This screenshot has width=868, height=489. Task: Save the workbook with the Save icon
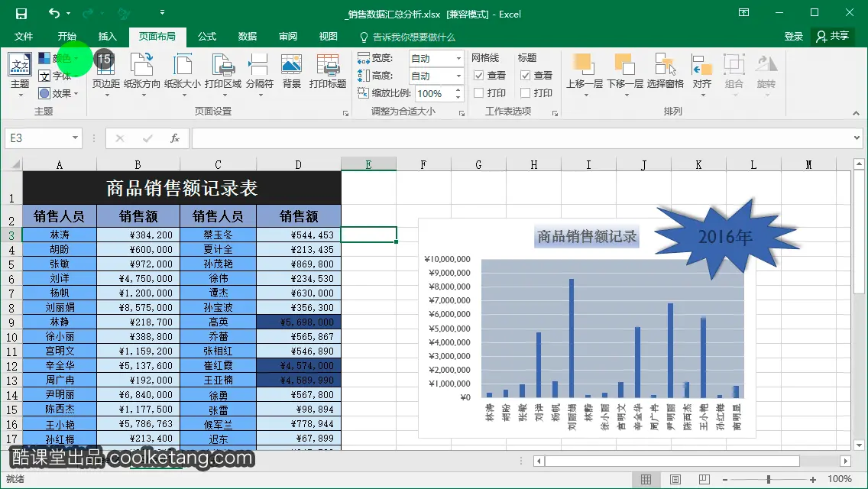pos(21,13)
